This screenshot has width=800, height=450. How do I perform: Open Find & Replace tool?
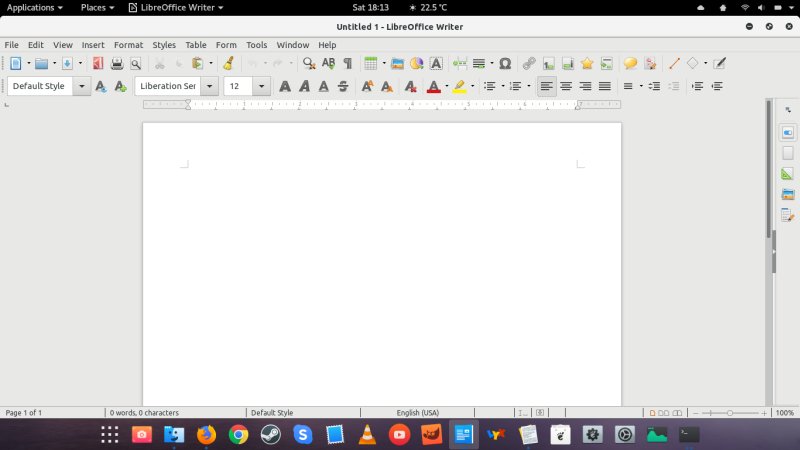pos(309,63)
